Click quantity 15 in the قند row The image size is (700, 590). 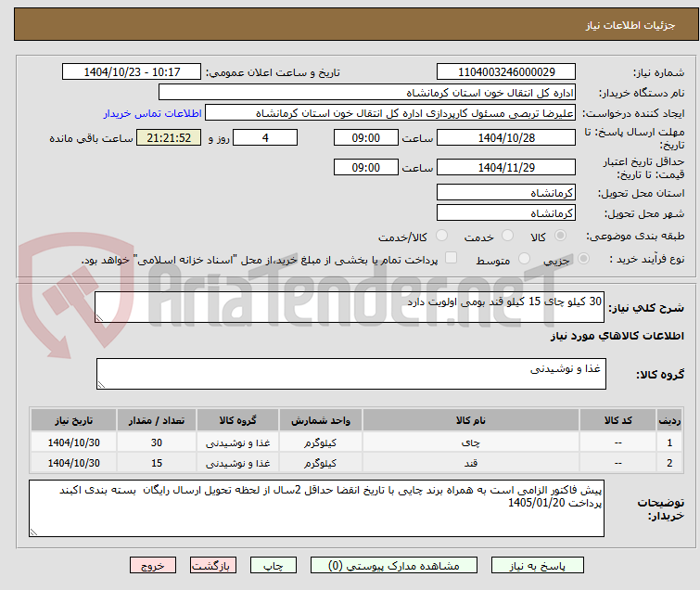157,463
